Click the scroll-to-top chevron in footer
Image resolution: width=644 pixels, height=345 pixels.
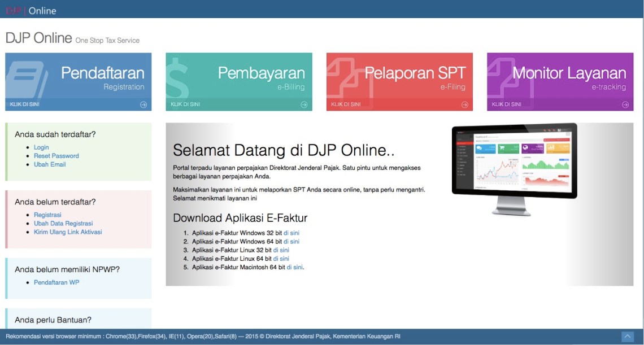pos(627,337)
